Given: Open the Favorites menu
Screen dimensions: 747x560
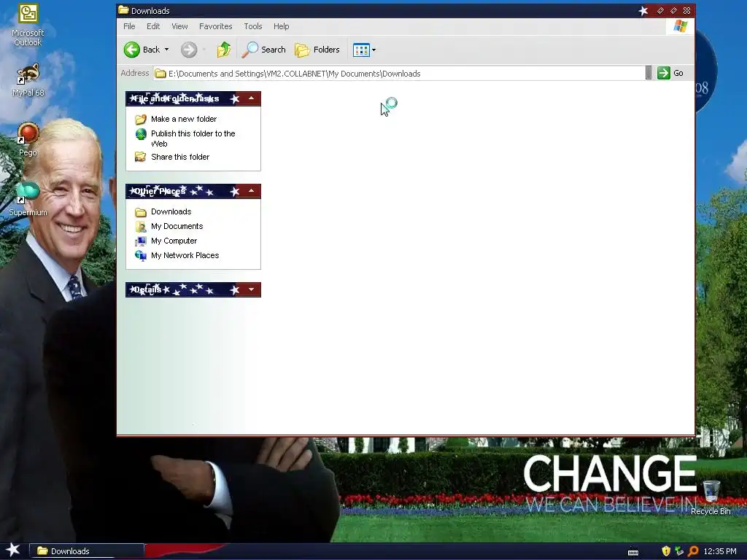Looking at the screenshot, I should [215, 26].
